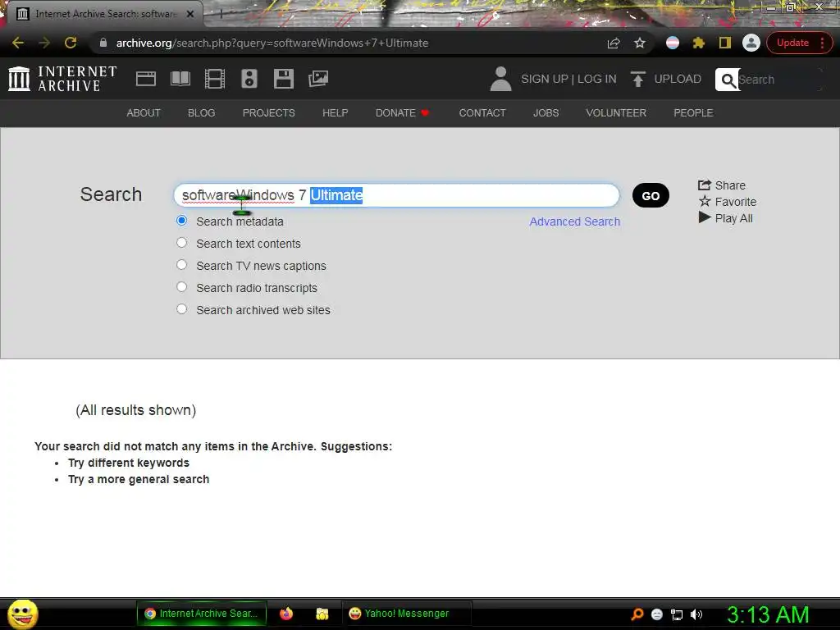Open the Images media icon

[x=318, y=79]
